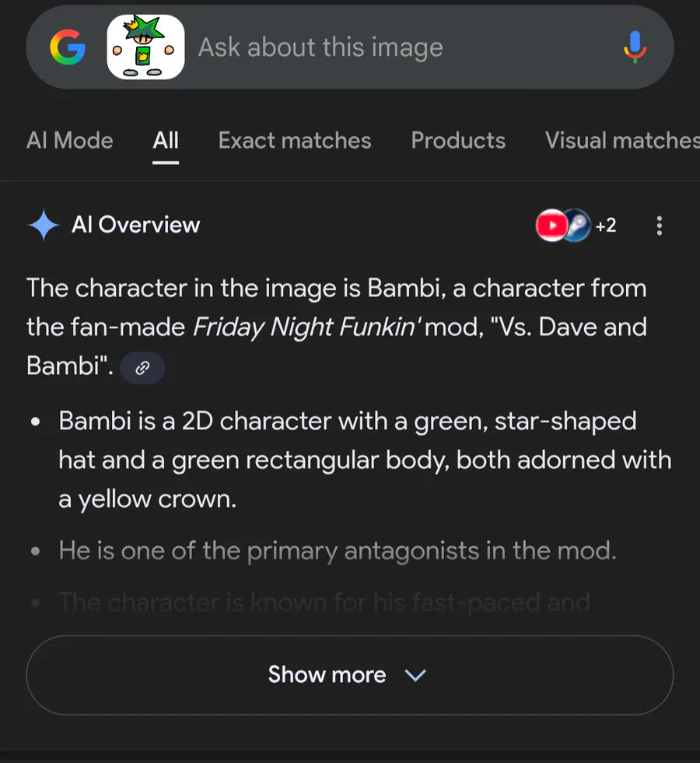Select the All results tab
Screen dimensions: 700x763
[166, 140]
